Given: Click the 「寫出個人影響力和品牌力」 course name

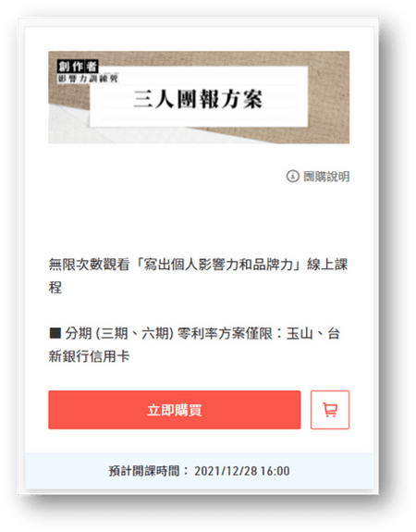Looking at the screenshot, I should coord(218,265).
